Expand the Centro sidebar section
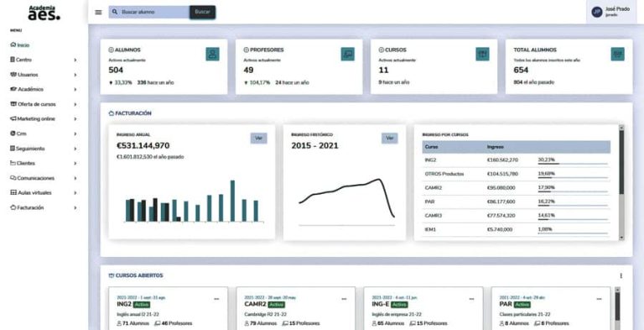 [x=44, y=60]
